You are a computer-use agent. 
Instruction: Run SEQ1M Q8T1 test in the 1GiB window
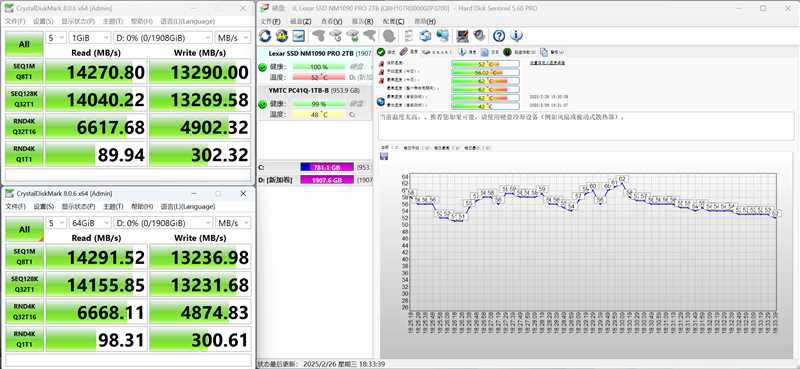(24, 72)
